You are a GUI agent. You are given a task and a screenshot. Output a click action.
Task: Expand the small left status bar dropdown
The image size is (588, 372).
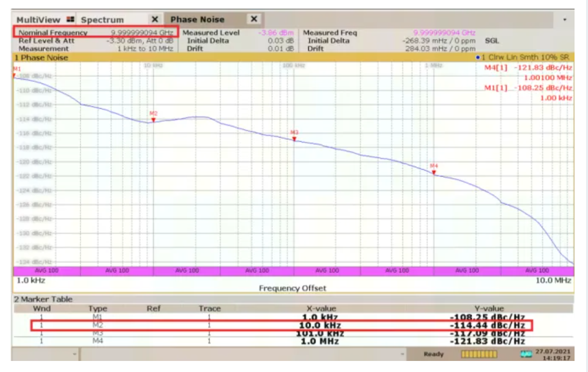coord(74,354)
